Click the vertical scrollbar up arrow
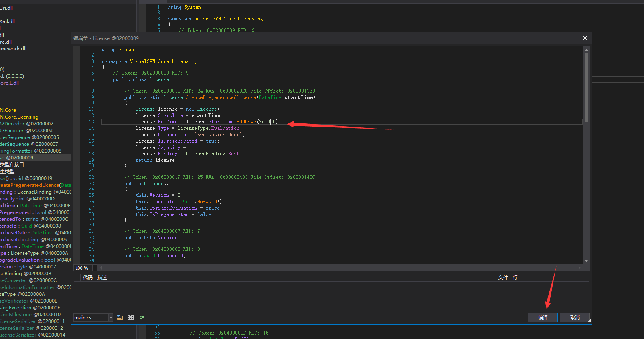The height and width of the screenshot is (339, 644). click(x=586, y=50)
